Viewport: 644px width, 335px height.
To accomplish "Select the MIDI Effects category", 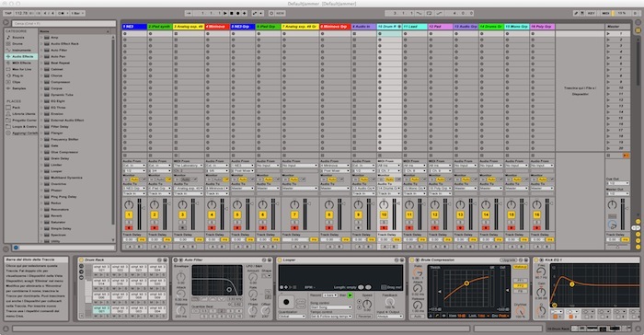I will point(20,63).
